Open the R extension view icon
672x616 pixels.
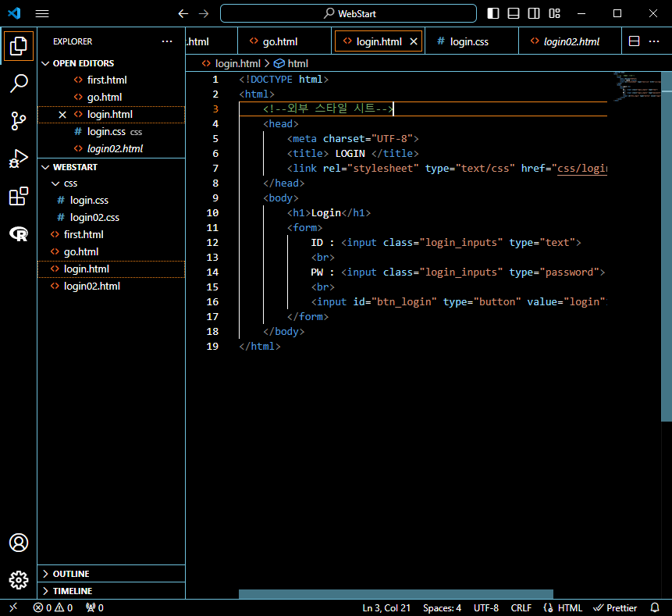click(19, 233)
